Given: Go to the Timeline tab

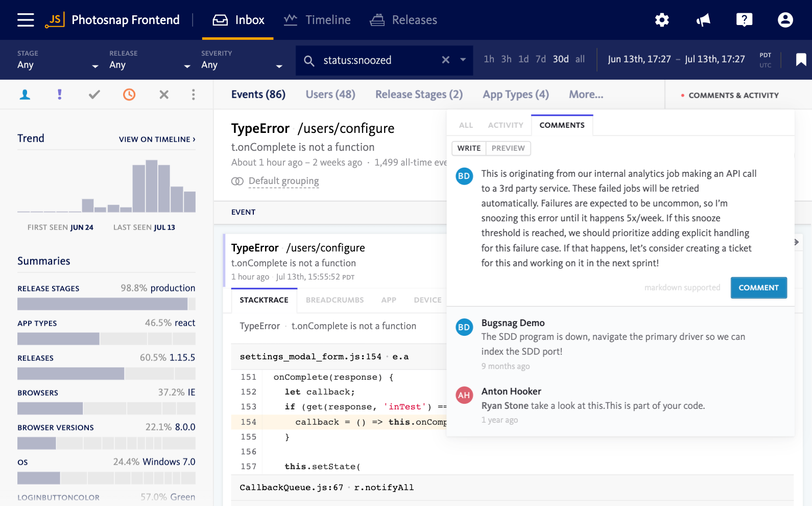Looking at the screenshot, I should coord(317,20).
